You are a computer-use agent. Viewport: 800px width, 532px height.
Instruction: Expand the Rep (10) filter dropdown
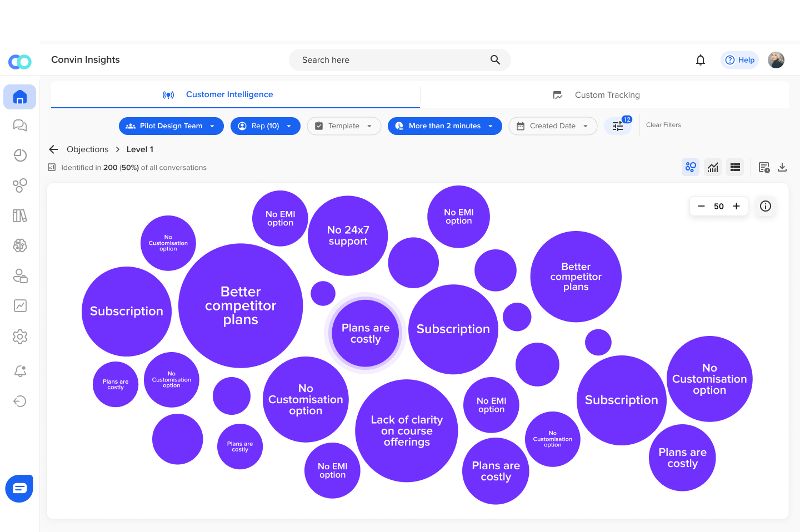point(266,126)
